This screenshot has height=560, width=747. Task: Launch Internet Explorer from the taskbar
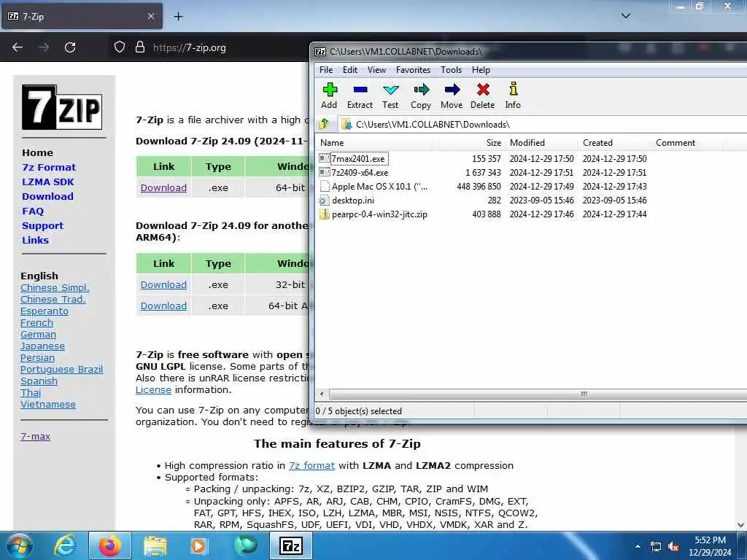pyautogui.click(x=64, y=545)
